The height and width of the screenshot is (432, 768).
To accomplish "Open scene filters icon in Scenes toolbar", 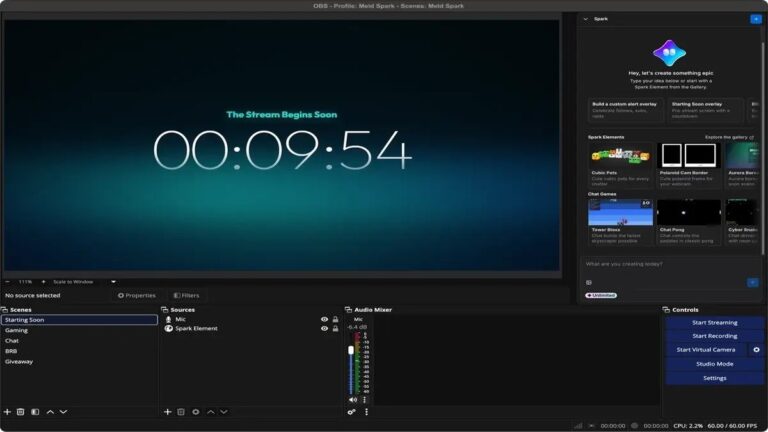I will (x=35, y=412).
